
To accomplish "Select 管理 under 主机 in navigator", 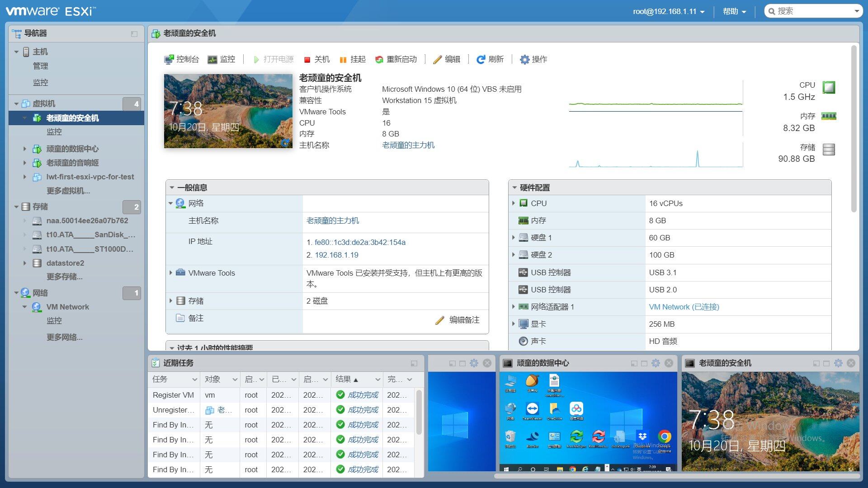I will 40,66.
